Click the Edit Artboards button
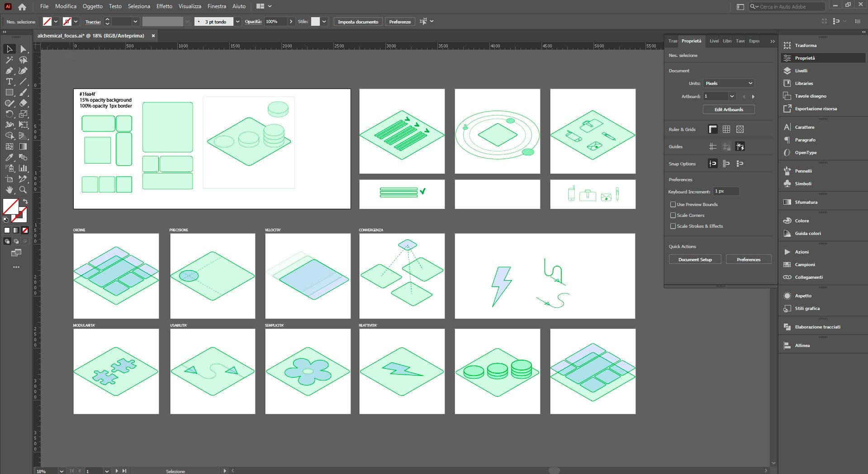Image resolution: width=868 pixels, height=474 pixels. coord(728,109)
